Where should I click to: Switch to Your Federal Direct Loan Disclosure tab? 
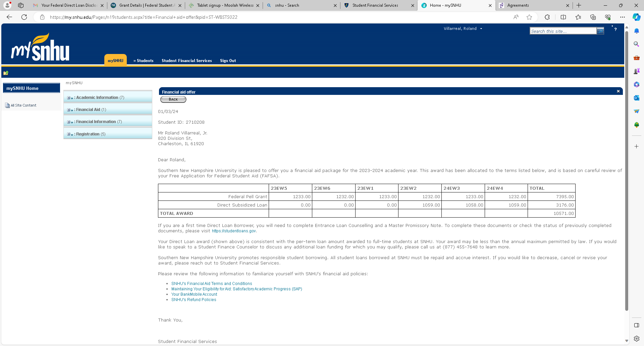tap(69, 5)
